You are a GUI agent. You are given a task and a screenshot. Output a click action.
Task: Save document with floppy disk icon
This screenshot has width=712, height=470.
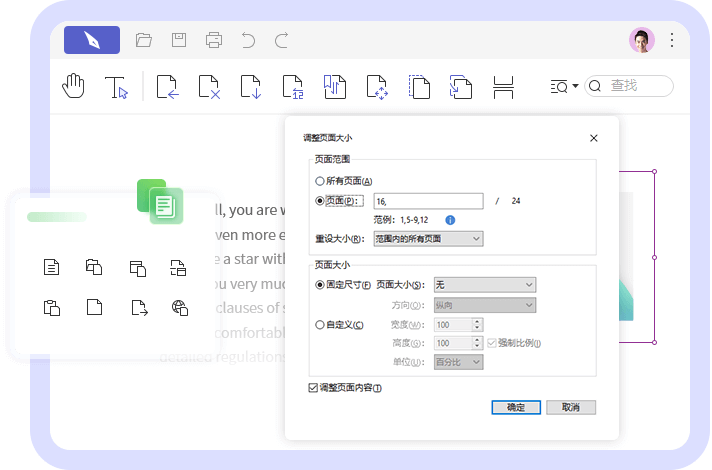tap(179, 40)
